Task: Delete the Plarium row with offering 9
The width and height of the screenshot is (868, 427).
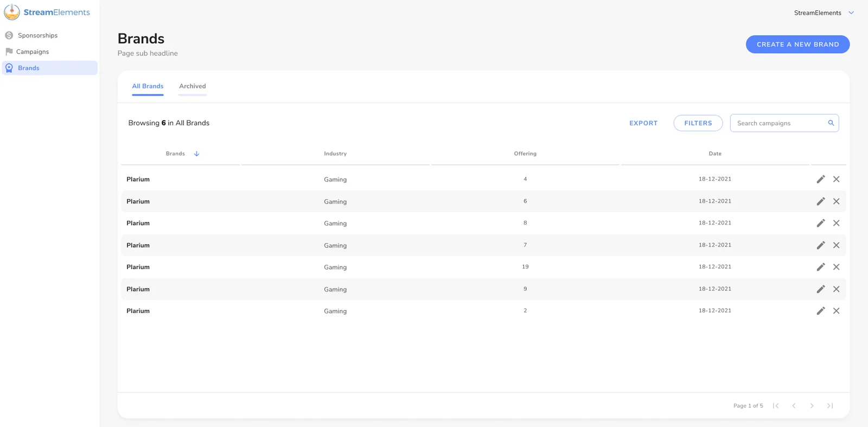Action: pos(836,289)
